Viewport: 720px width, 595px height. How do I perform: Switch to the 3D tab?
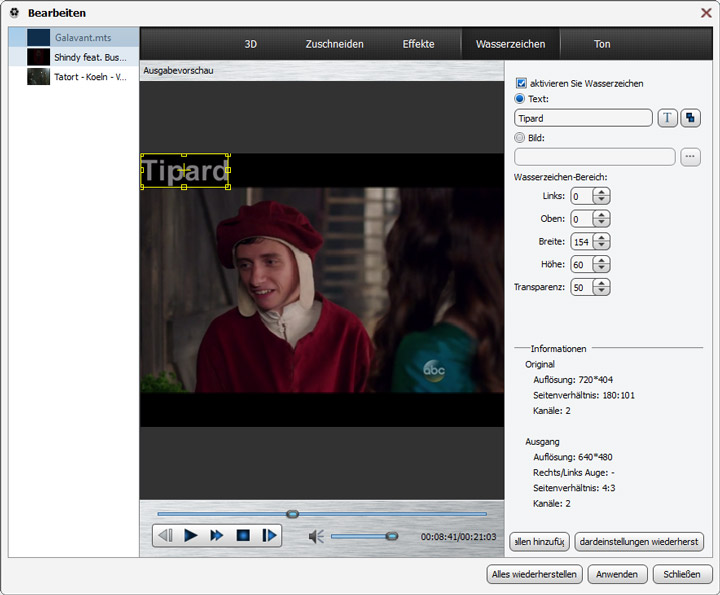(x=251, y=44)
